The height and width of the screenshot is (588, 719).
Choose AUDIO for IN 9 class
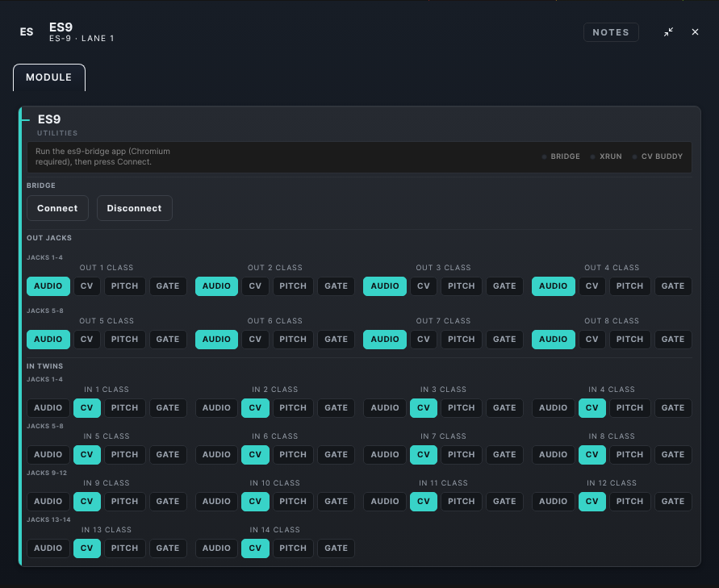click(48, 502)
